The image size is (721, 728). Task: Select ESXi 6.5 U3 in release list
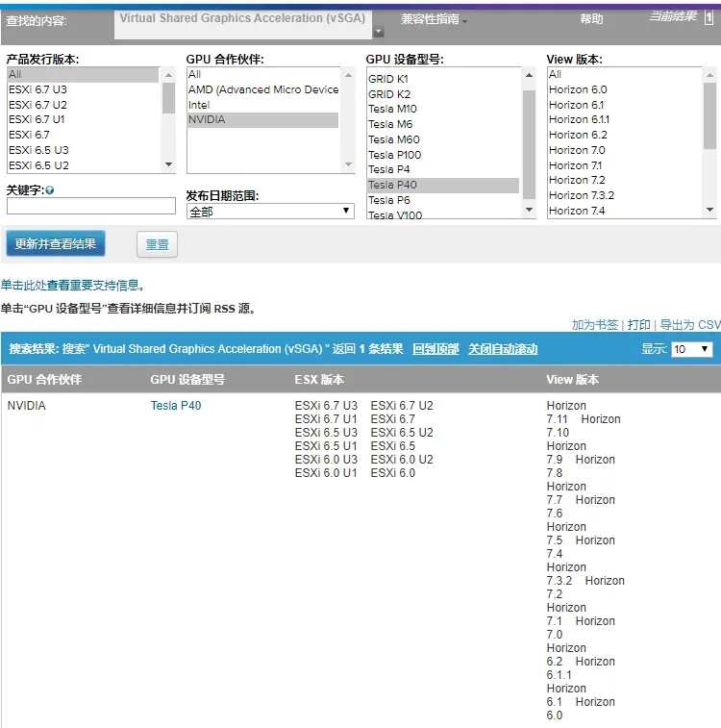coord(83,150)
